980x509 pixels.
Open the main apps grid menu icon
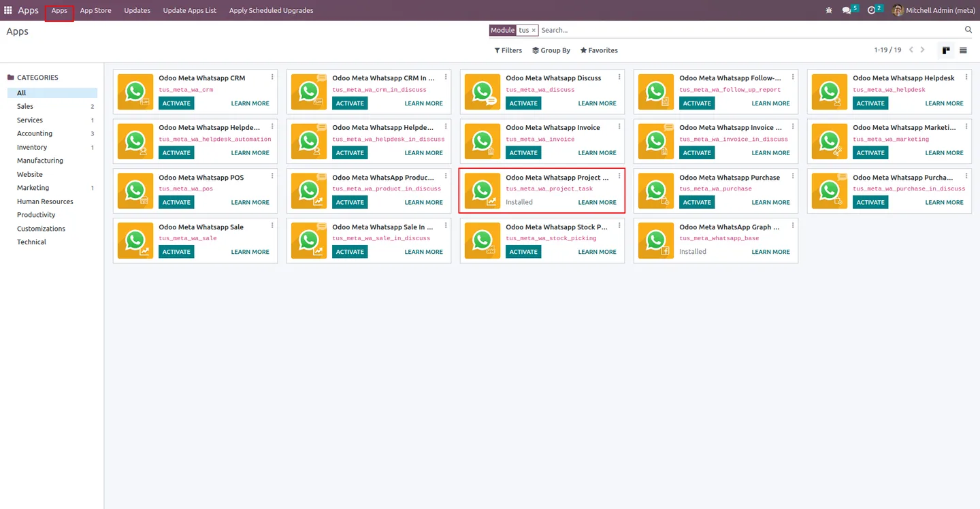[8, 10]
